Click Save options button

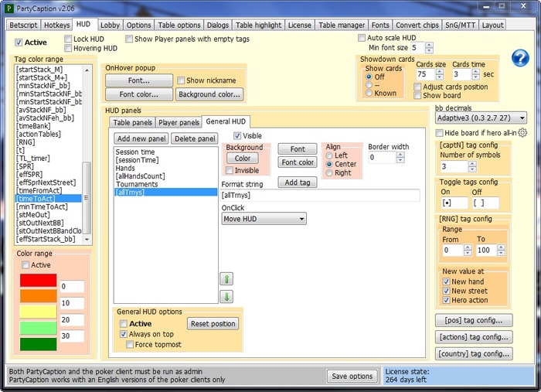352,376
